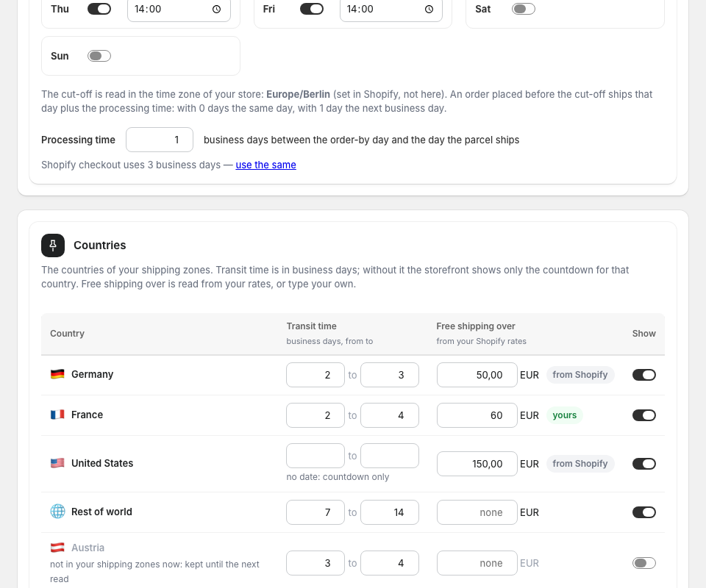The height and width of the screenshot is (588, 706).
Task: Click the Country column header
Action: (x=67, y=334)
